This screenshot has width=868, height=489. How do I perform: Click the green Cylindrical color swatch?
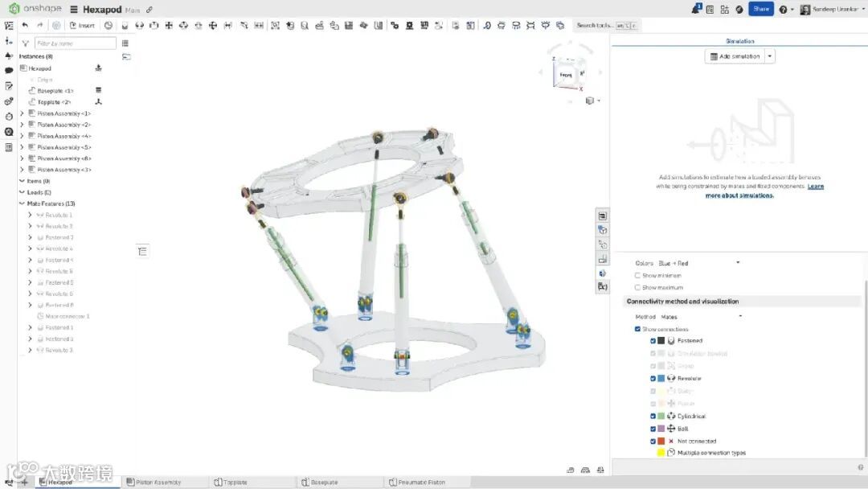pos(661,416)
